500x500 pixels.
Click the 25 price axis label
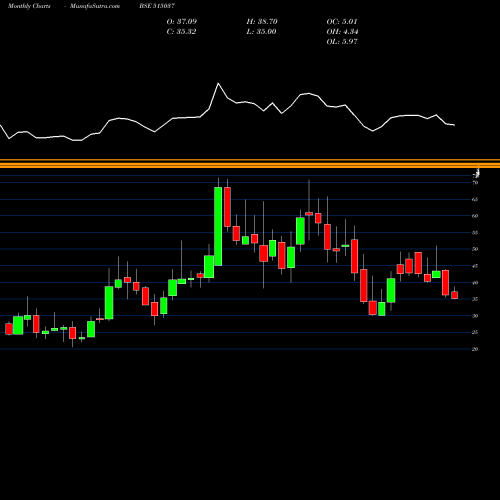475,332
